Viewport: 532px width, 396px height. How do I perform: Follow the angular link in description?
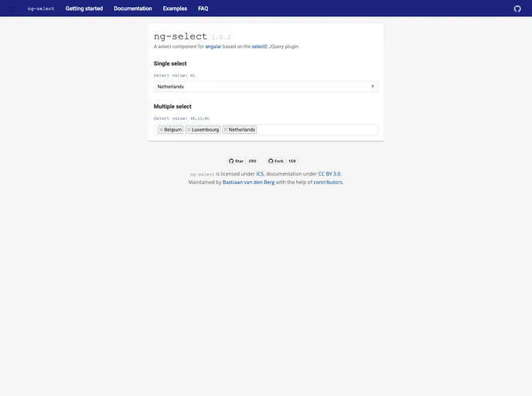213,46
